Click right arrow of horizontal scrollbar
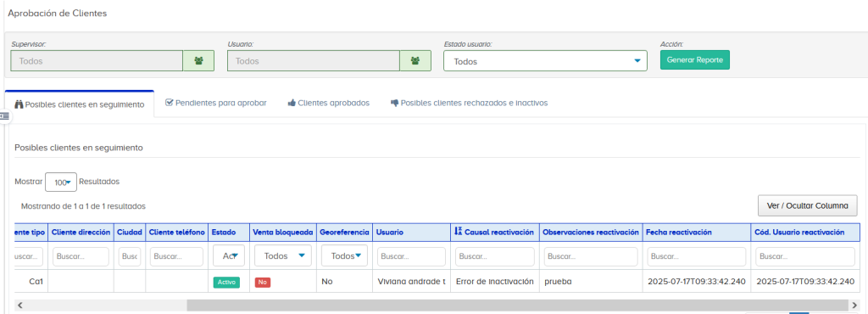The height and width of the screenshot is (314, 868). point(854,306)
